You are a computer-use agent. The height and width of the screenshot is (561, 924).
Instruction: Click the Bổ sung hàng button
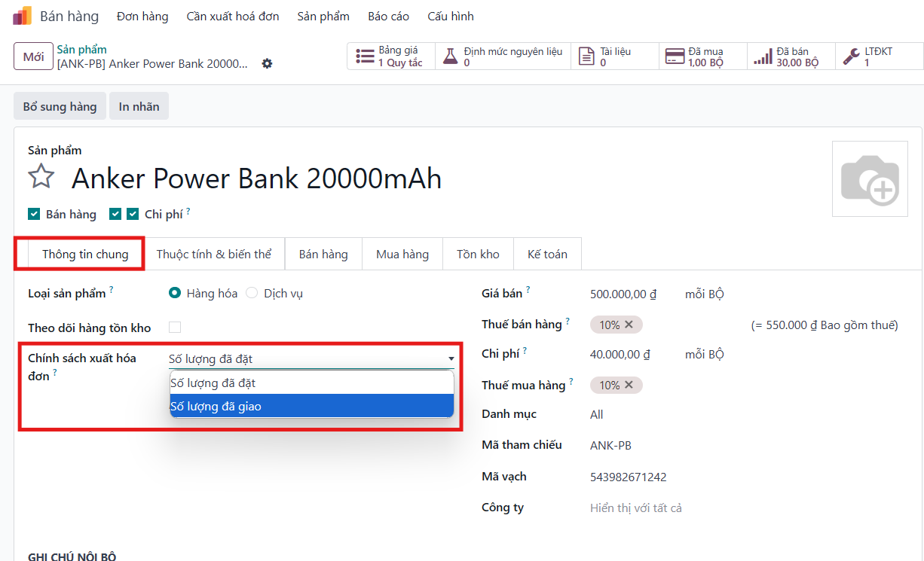60,106
